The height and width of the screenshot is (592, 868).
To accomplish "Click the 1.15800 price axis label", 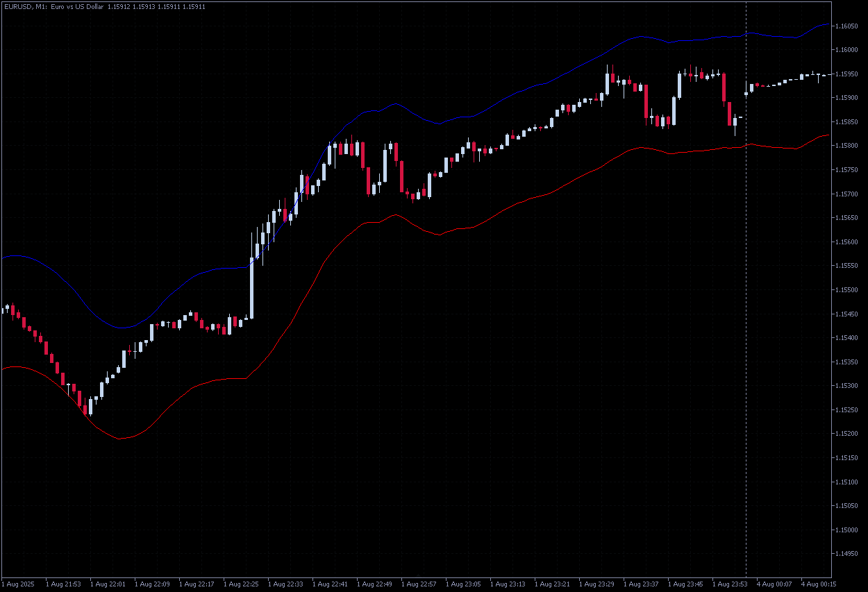I will [x=849, y=146].
